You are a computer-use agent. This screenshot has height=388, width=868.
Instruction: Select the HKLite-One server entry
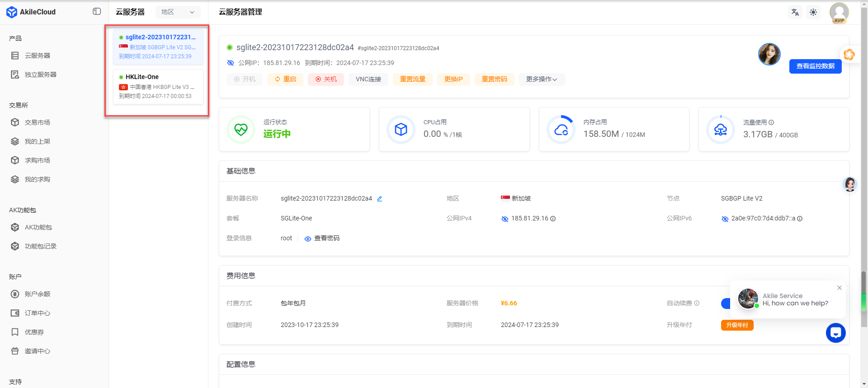pyautogui.click(x=158, y=86)
